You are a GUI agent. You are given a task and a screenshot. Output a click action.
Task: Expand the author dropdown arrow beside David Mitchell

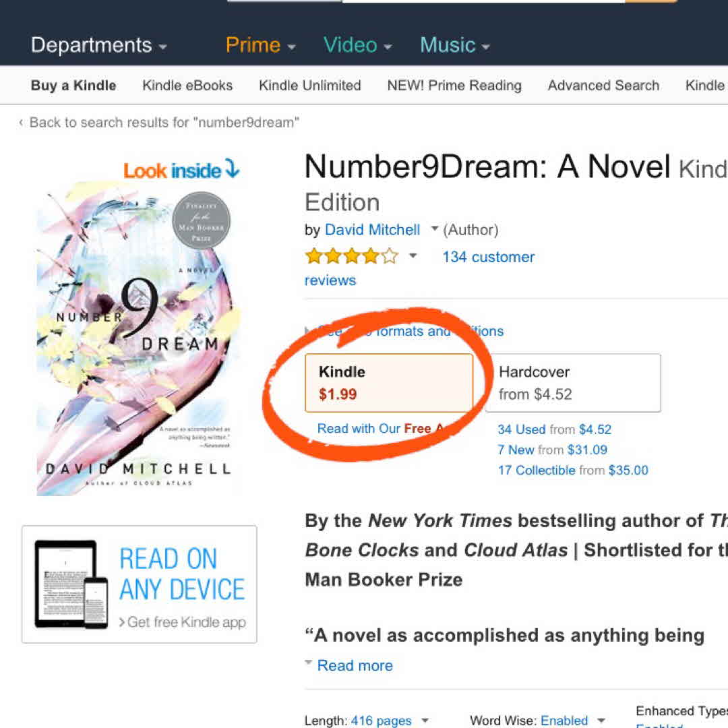[434, 229]
